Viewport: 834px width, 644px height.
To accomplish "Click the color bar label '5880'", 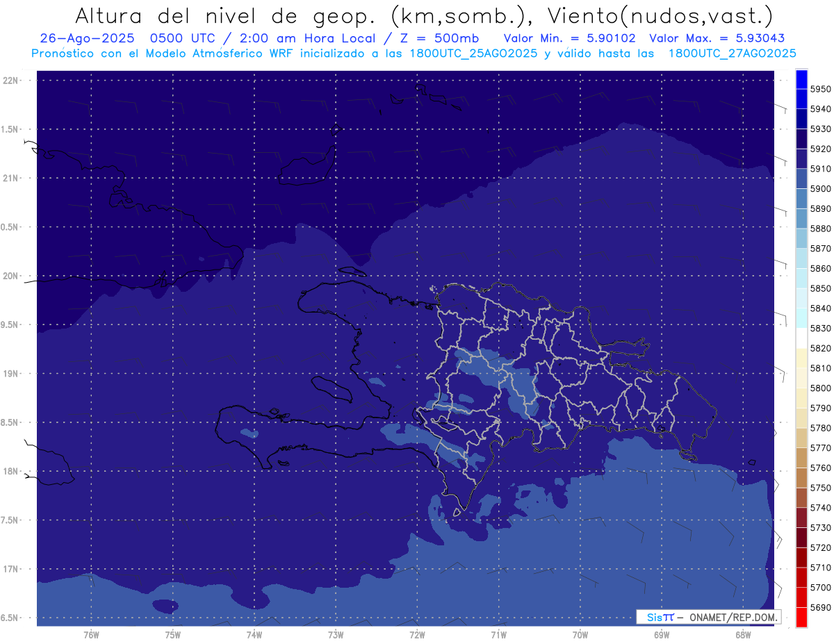I will (x=820, y=229).
